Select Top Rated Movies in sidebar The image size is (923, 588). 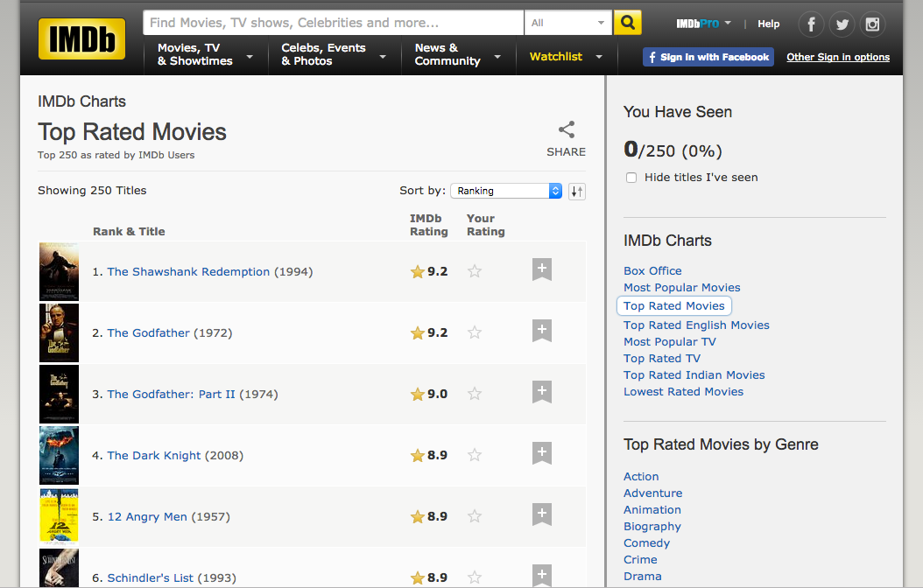(x=674, y=305)
